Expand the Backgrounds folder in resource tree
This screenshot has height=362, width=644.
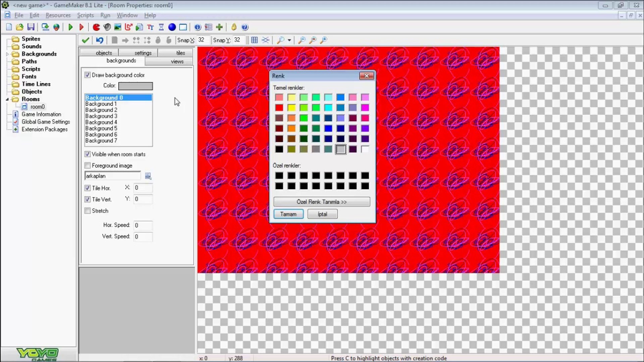click(7, 54)
